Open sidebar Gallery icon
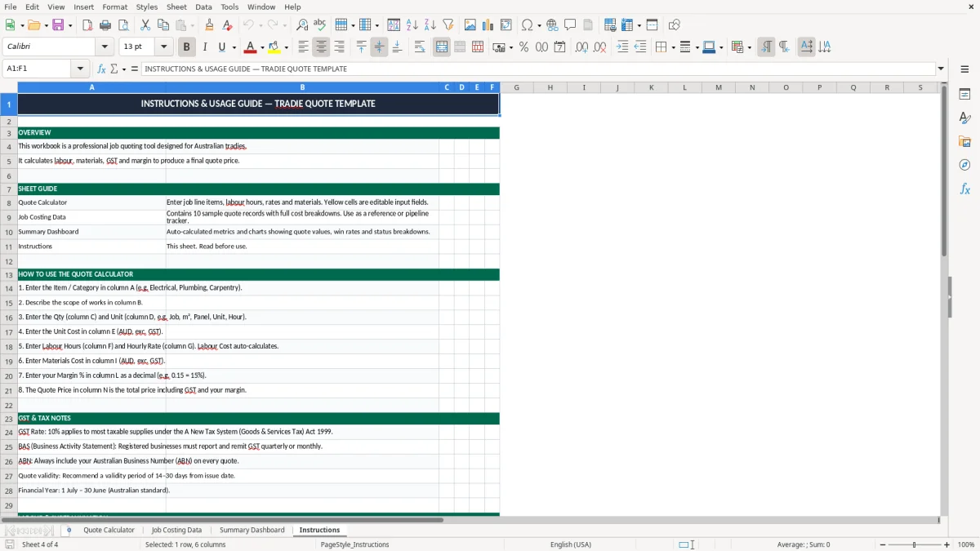This screenshot has width=980, height=551. coord(964,141)
